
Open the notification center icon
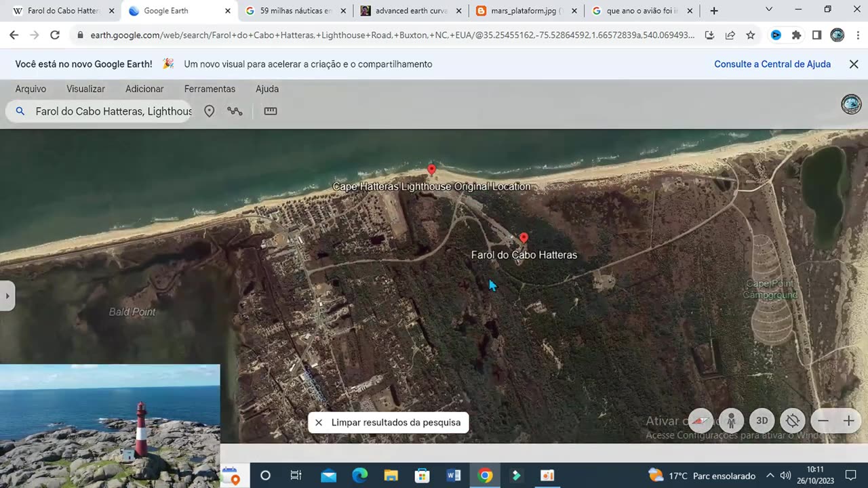850,475
